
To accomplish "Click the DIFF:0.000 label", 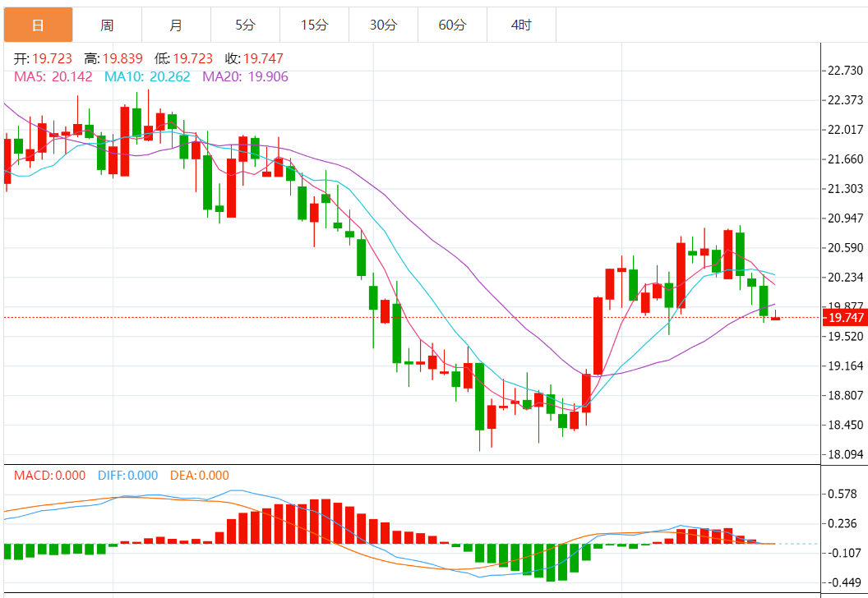I will 128,475.
